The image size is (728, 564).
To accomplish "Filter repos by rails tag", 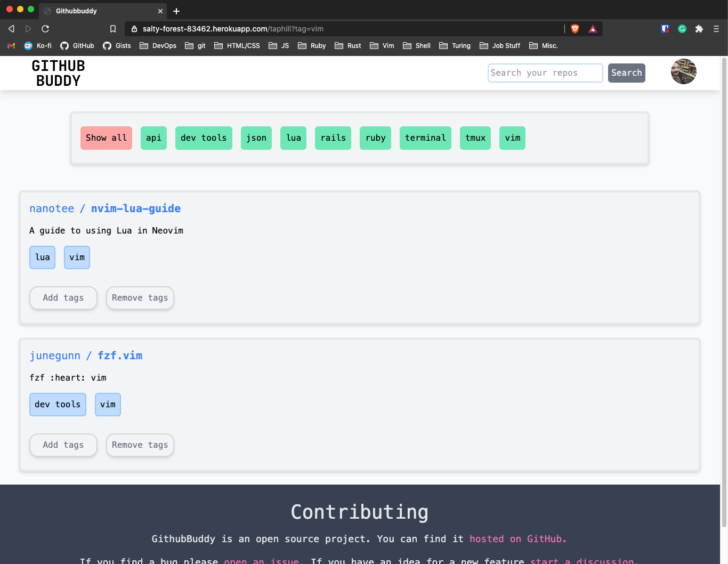I will click(333, 138).
